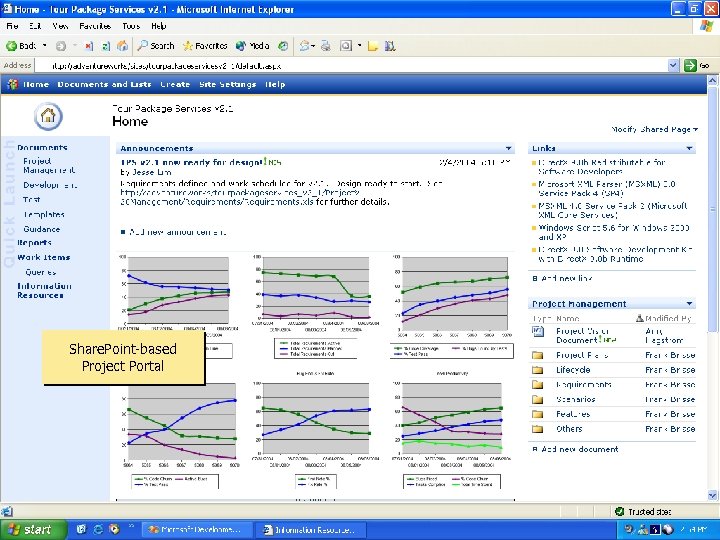Click the Forward arrow toolbar icon
Viewport: 720px width, 540px height.
click(x=61, y=46)
